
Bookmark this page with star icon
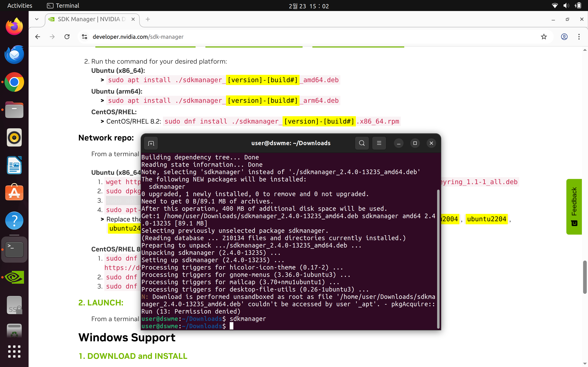click(544, 37)
